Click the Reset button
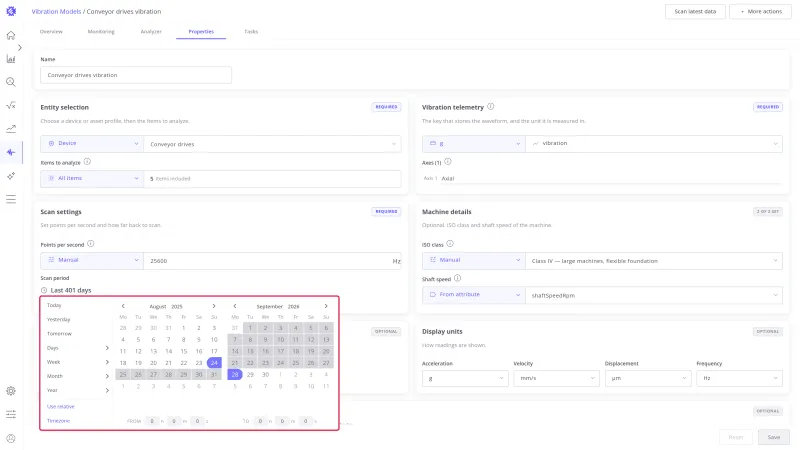800x450 pixels. tap(736, 437)
